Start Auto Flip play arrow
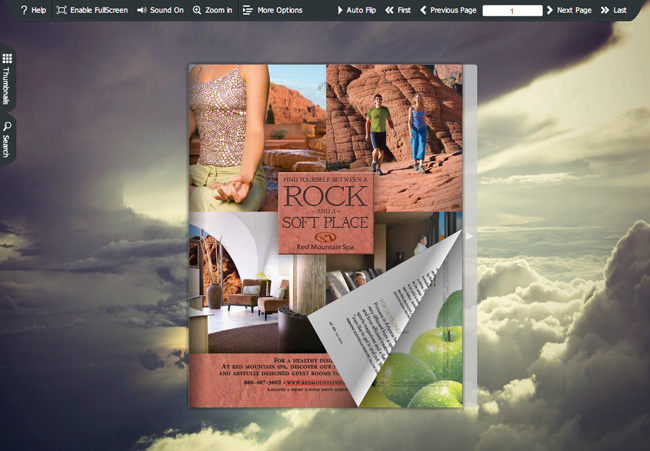The height and width of the screenshot is (451, 650). pos(340,10)
